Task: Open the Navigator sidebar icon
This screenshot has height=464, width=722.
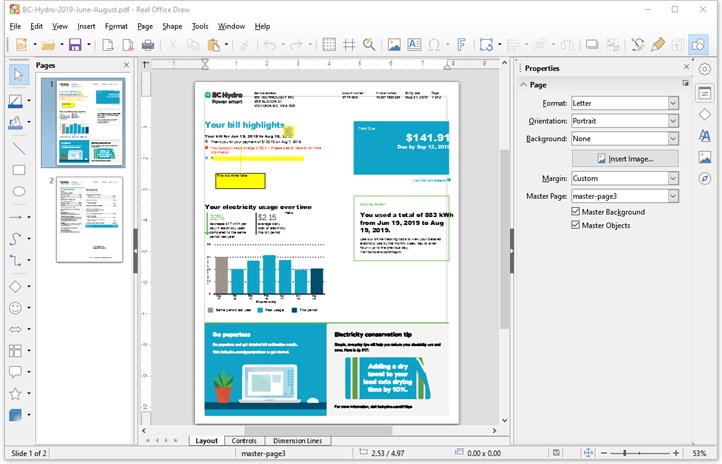Action: tap(705, 178)
